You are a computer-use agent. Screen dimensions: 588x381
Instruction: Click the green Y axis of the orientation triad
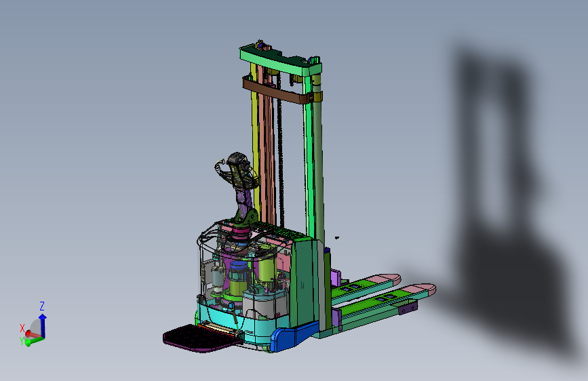pos(34,341)
